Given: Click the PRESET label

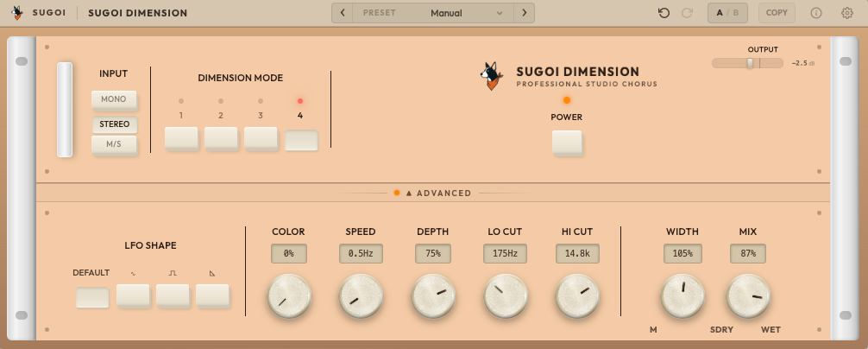Looking at the screenshot, I should tap(379, 13).
